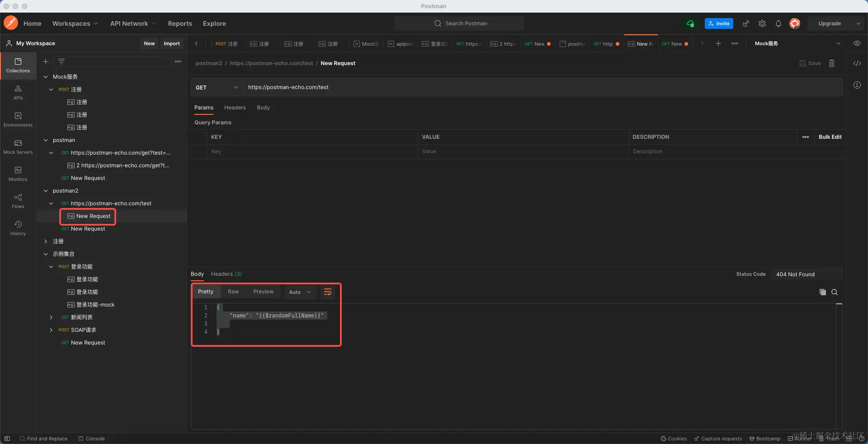The width and height of the screenshot is (868, 444).
Task: Open the info panel icon
Action: click(x=857, y=85)
